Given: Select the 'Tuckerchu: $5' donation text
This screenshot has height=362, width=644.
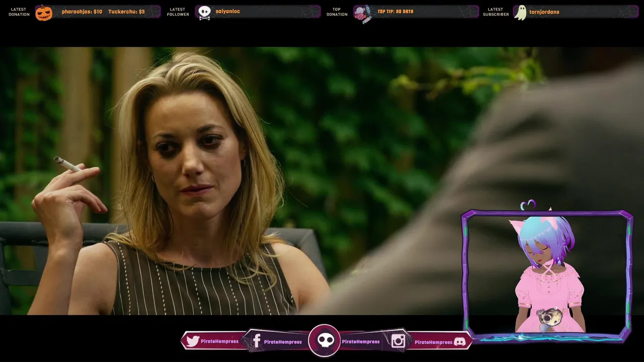Looking at the screenshot, I should click(126, 12).
